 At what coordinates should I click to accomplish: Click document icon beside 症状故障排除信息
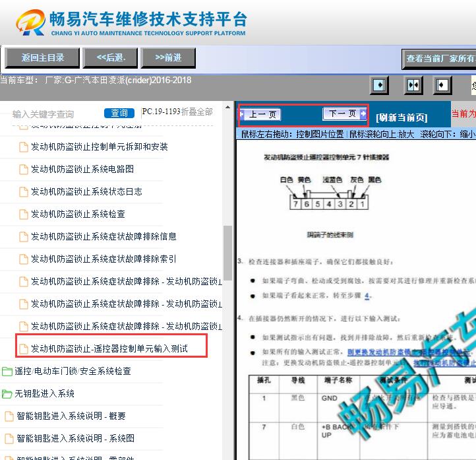(x=23, y=237)
